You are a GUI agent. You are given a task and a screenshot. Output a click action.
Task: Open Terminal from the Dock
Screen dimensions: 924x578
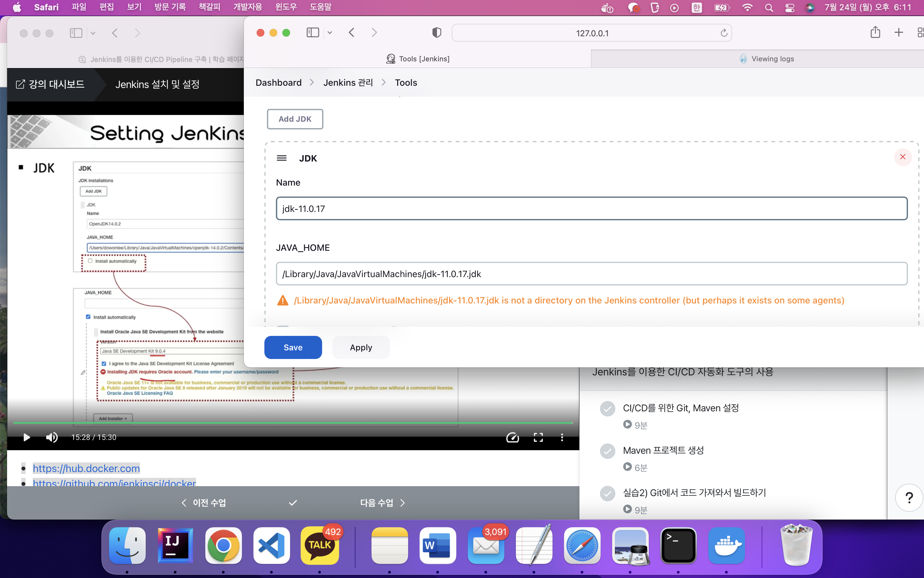[678, 546]
